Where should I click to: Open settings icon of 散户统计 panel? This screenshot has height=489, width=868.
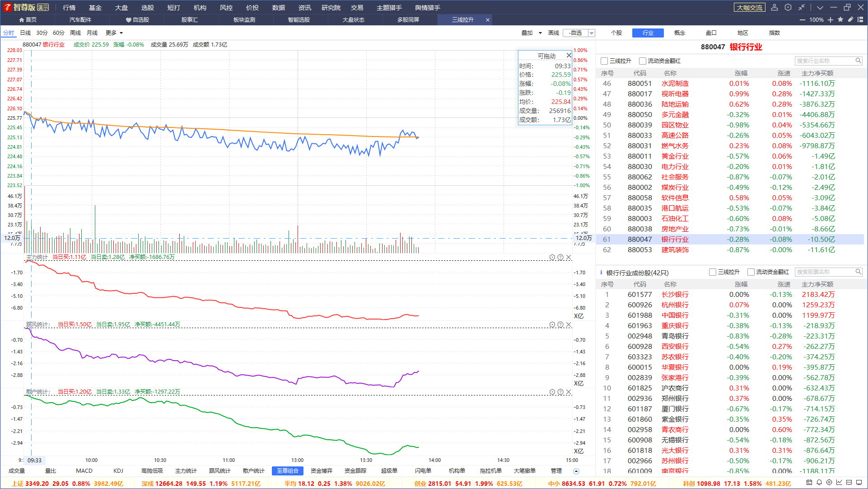(552, 392)
